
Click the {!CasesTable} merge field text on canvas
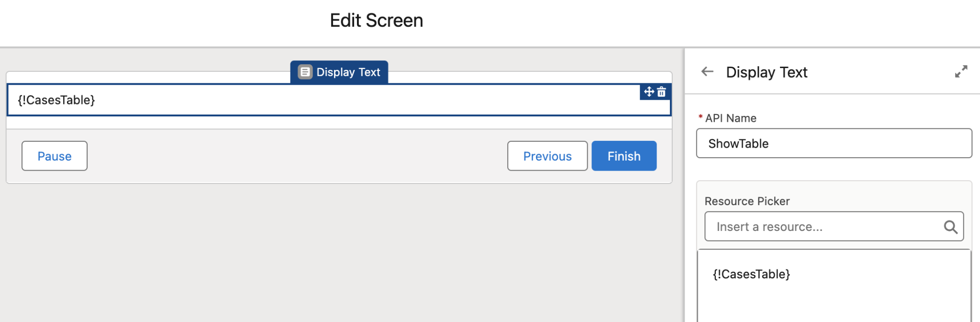tap(56, 100)
